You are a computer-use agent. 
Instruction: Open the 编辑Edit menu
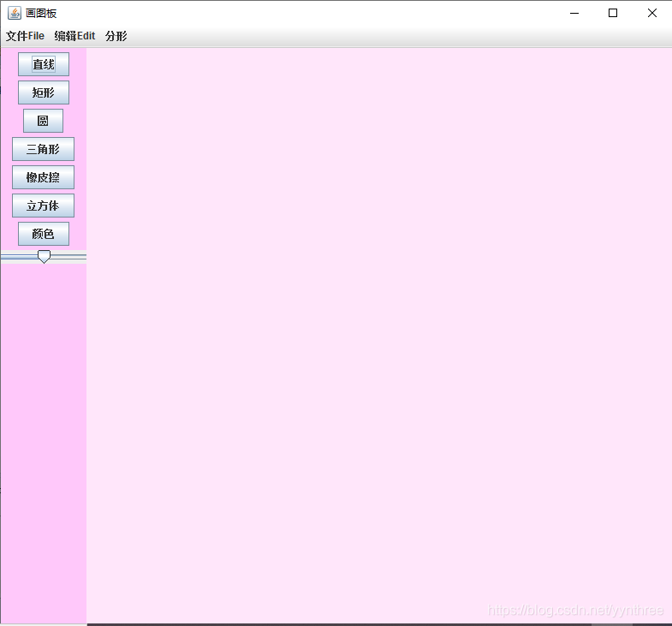74,36
